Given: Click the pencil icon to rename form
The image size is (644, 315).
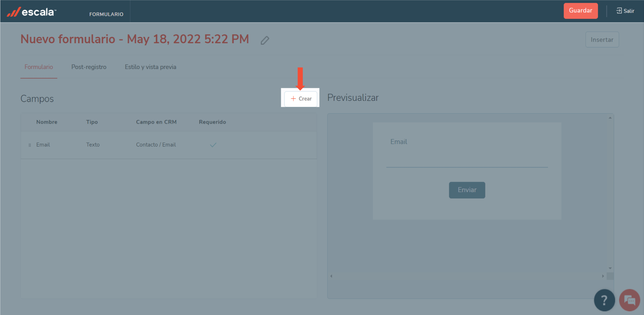Looking at the screenshot, I should (x=265, y=41).
